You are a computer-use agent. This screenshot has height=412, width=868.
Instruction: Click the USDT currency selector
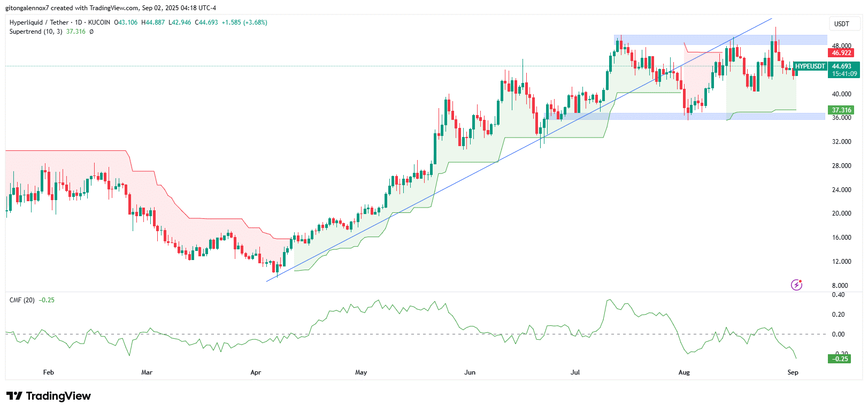click(x=842, y=24)
